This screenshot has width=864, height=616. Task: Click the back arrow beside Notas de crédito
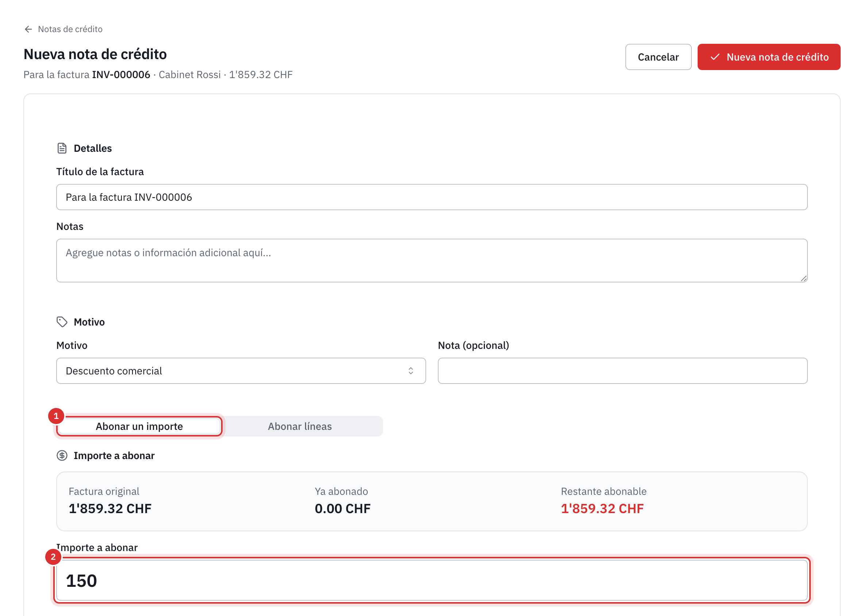click(28, 29)
